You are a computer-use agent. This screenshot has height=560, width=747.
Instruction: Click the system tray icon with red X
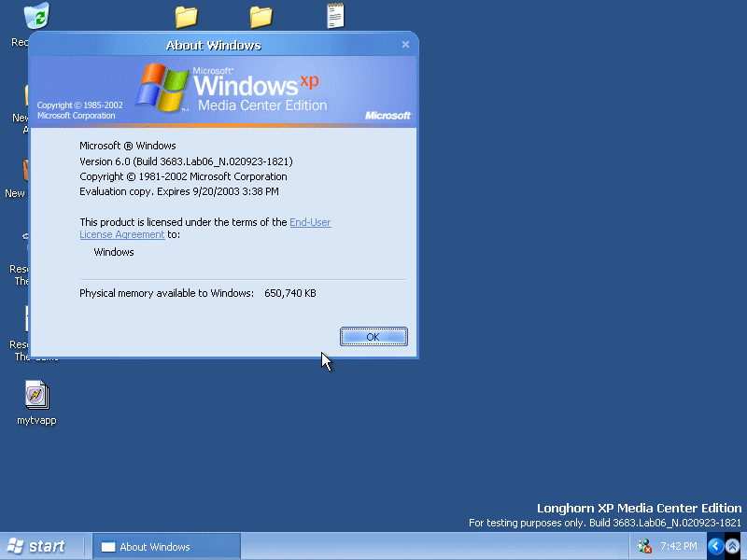point(644,546)
